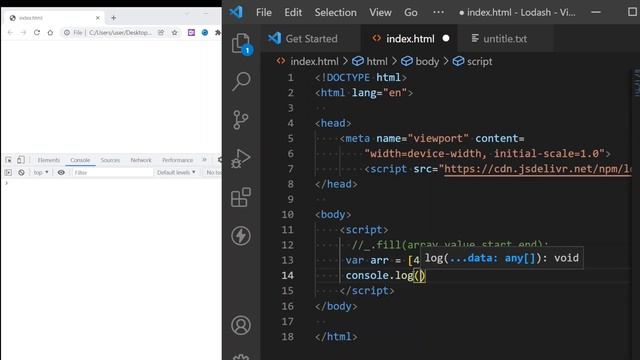Show DevTools console sidebar
Viewport: 640px width, 360px height.
point(8,172)
